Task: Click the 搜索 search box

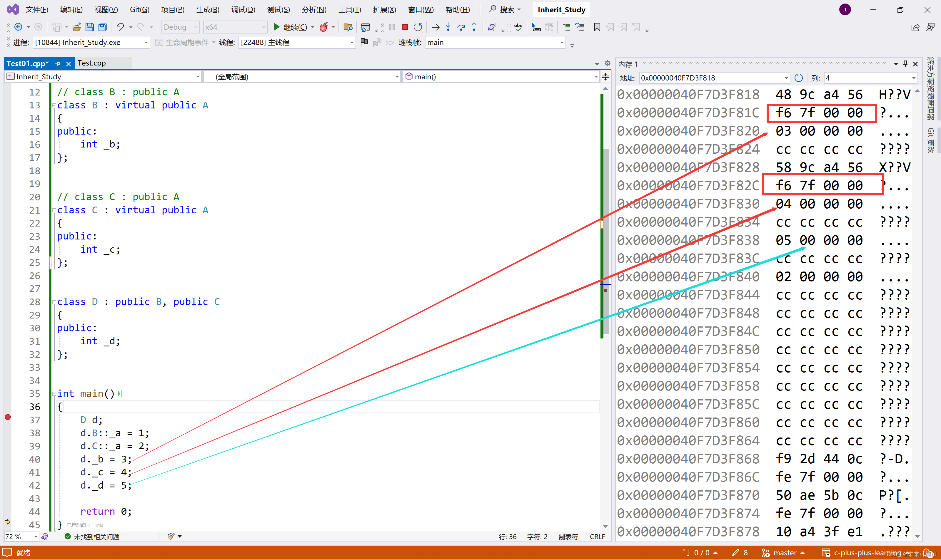Action: [505, 9]
